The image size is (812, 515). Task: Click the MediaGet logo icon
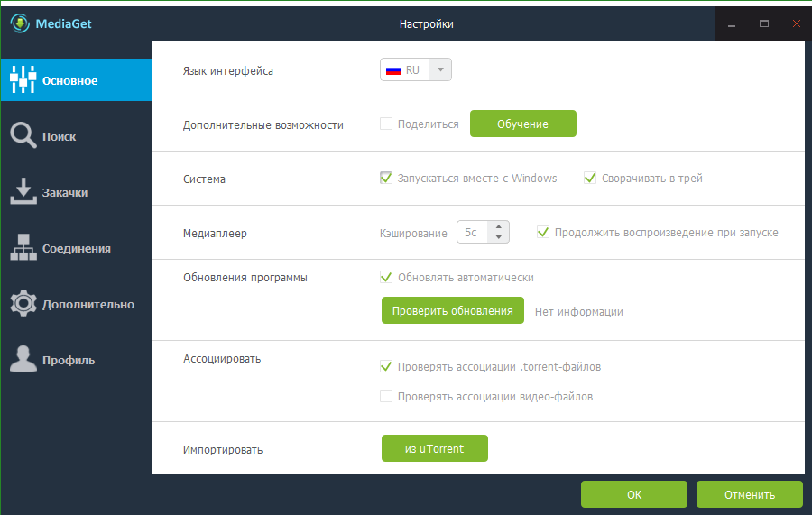coord(20,23)
